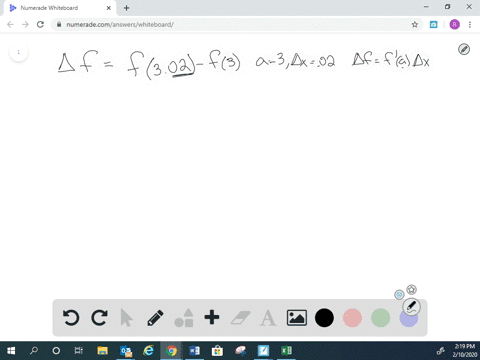Click the pencil edit icon at top right of whiteboard
This screenshot has width=480, height=360.
pos(464,49)
